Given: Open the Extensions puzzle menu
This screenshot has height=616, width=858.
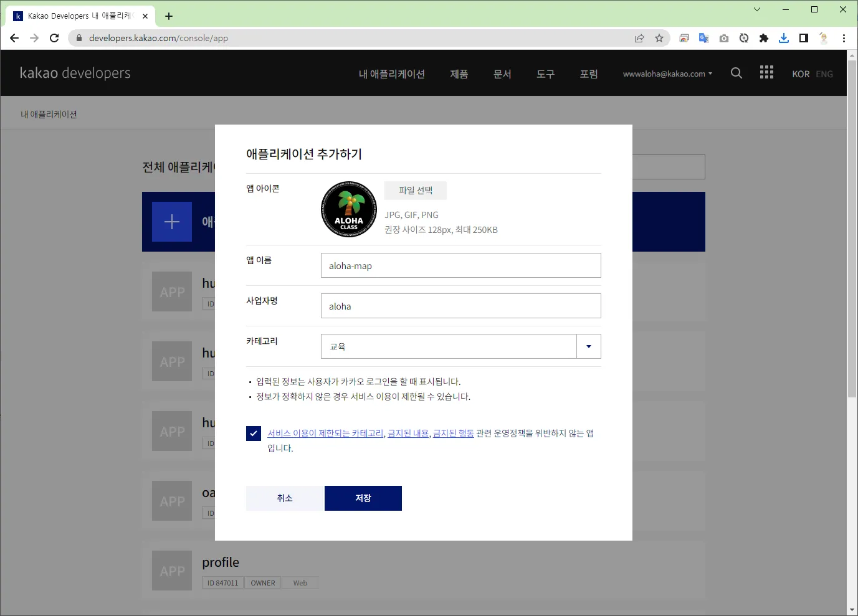Looking at the screenshot, I should 764,38.
